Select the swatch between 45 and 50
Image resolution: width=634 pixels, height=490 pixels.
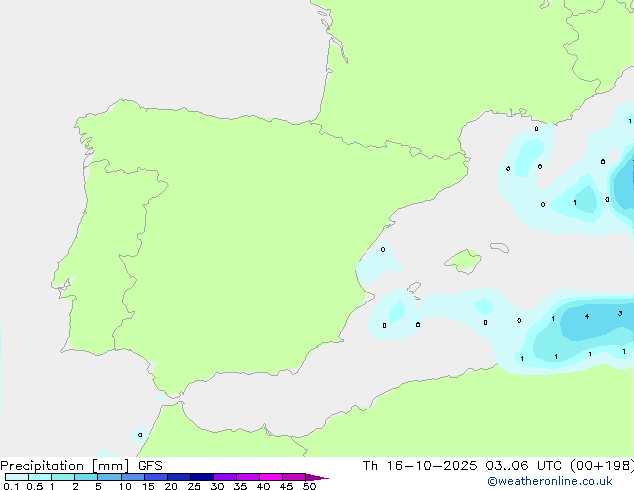pyautogui.click(x=294, y=477)
